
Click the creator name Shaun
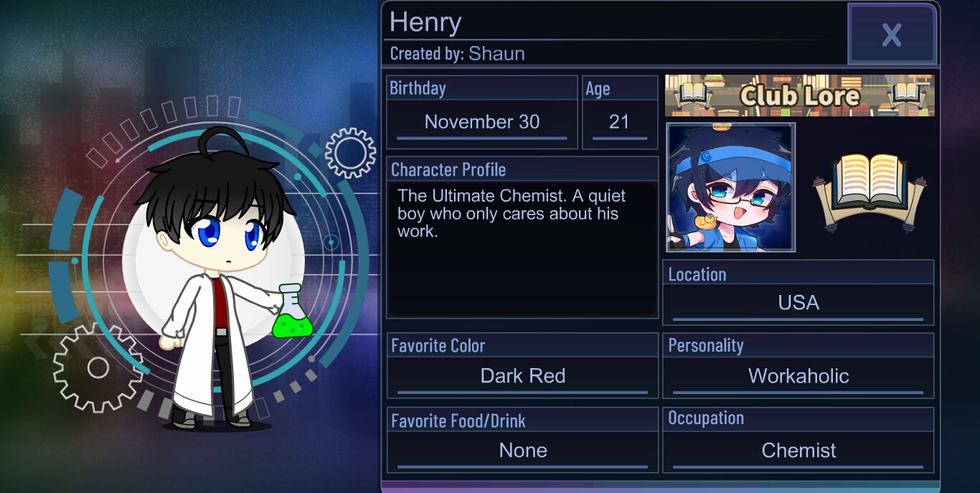[496, 54]
